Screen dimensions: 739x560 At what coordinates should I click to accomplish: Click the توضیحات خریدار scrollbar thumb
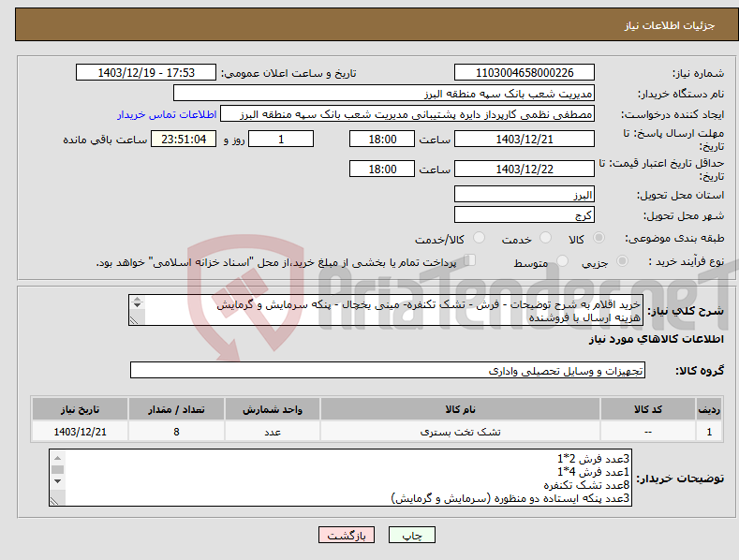(x=57, y=469)
